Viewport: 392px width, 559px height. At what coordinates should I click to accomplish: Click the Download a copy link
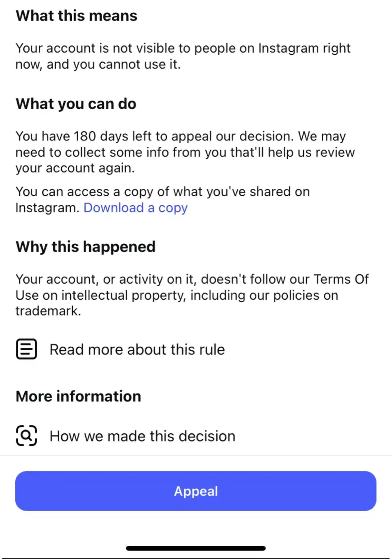(136, 208)
